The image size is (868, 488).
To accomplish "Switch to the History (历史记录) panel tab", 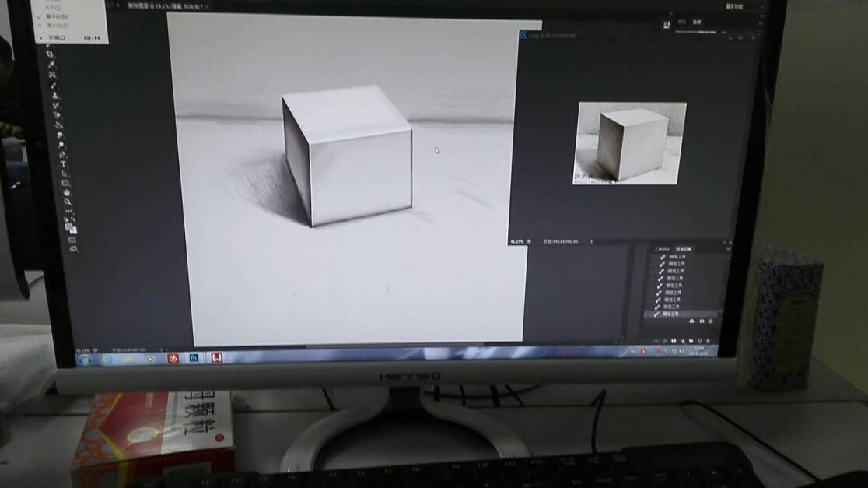I will tap(684, 249).
